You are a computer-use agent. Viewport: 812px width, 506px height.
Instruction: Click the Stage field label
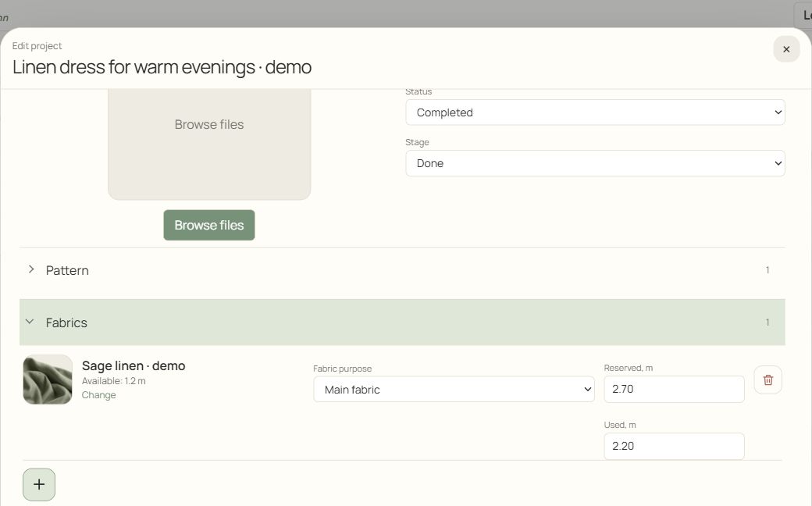click(x=417, y=142)
